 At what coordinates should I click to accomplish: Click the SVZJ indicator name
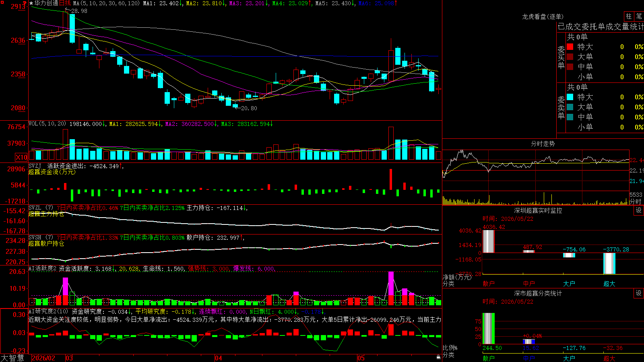click(x=35, y=166)
